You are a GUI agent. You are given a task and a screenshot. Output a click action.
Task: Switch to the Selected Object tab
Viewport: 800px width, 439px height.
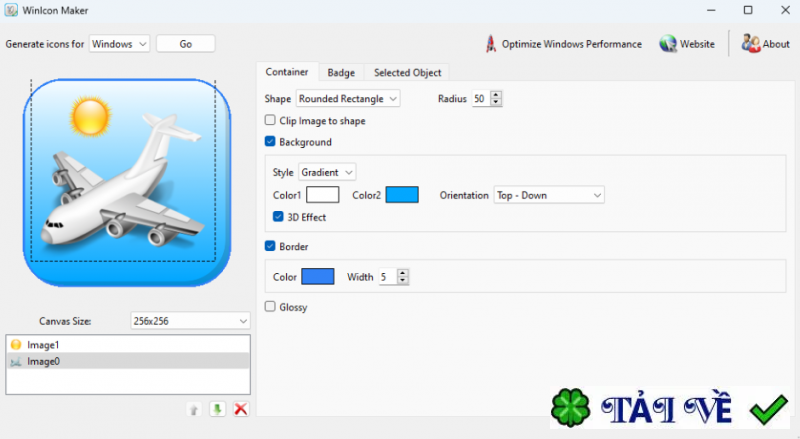[x=407, y=72]
